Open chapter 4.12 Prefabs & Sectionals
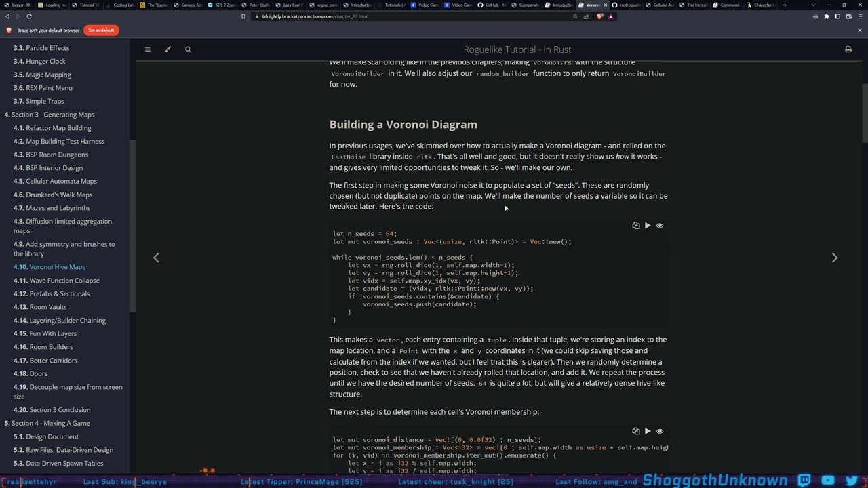Image resolution: width=868 pixels, height=488 pixels. [x=52, y=293]
